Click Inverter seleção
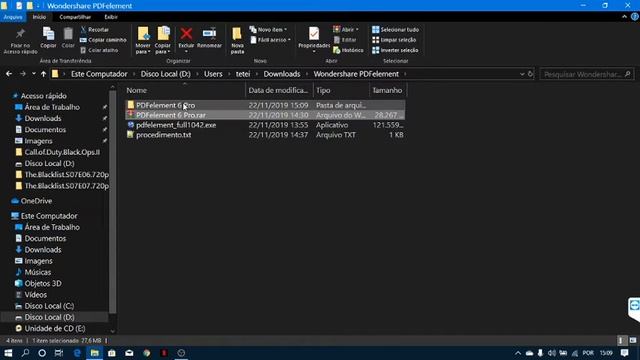This screenshot has height=360, width=640. (395, 50)
